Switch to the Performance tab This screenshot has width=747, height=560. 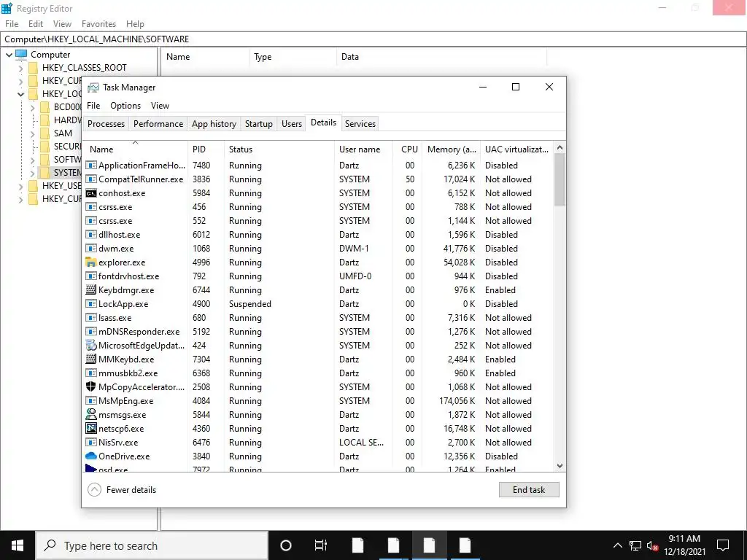coord(158,124)
